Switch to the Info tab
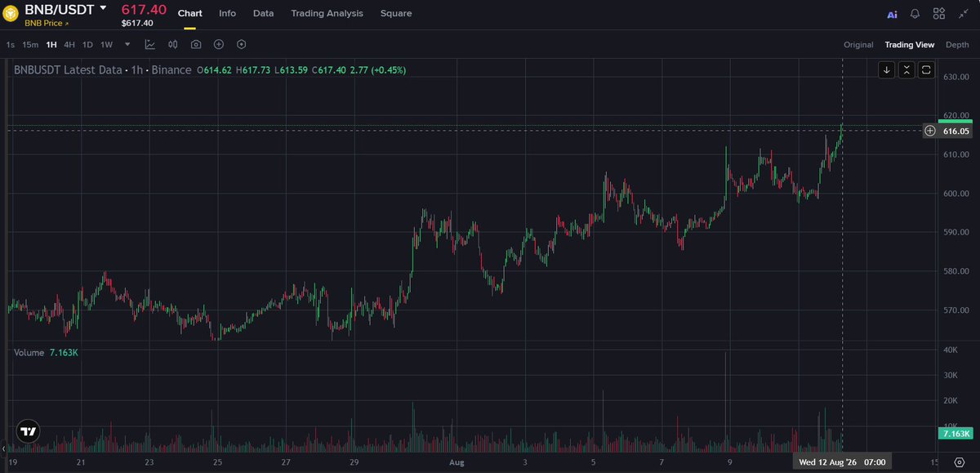This screenshot has width=980, height=473. pos(228,14)
